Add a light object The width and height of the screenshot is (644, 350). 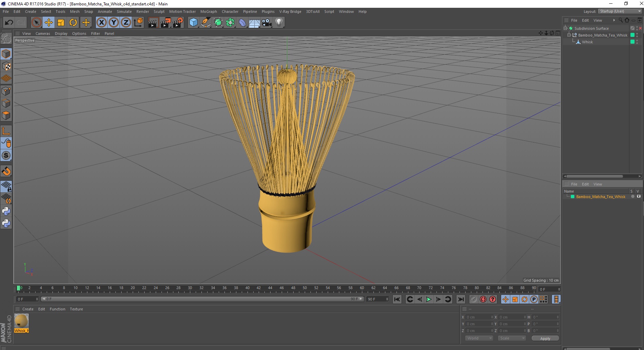(279, 23)
